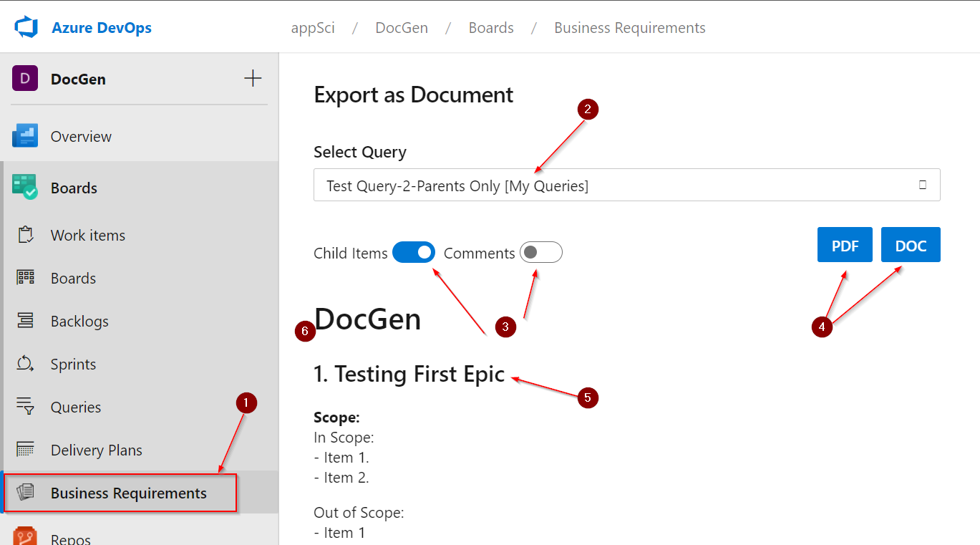The width and height of the screenshot is (980, 545).
Task: Open the Select Query dropdown
Action: (626, 184)
